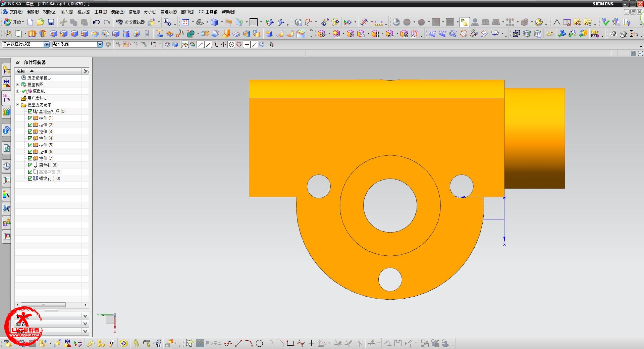Select the Line tool in bottom sketch toolbar

pos(238,343)
